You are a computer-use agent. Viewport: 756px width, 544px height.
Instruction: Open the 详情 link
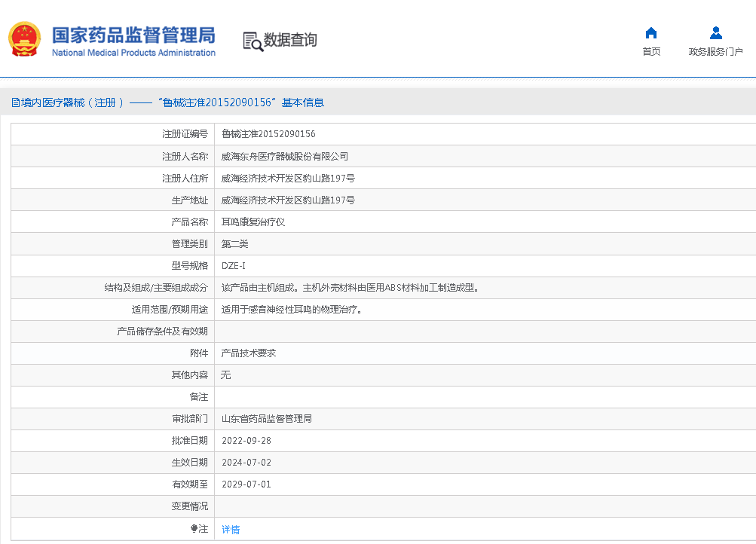(x=231, y=530)
